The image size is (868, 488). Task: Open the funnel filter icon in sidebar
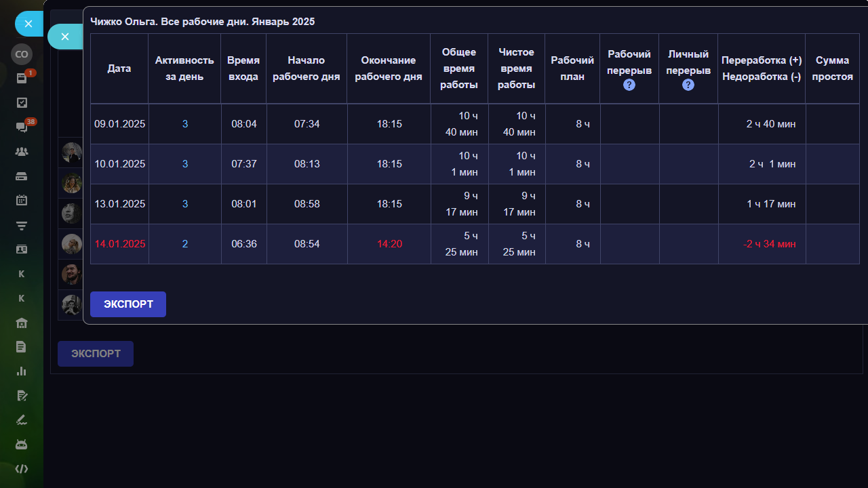coord(22,225)
